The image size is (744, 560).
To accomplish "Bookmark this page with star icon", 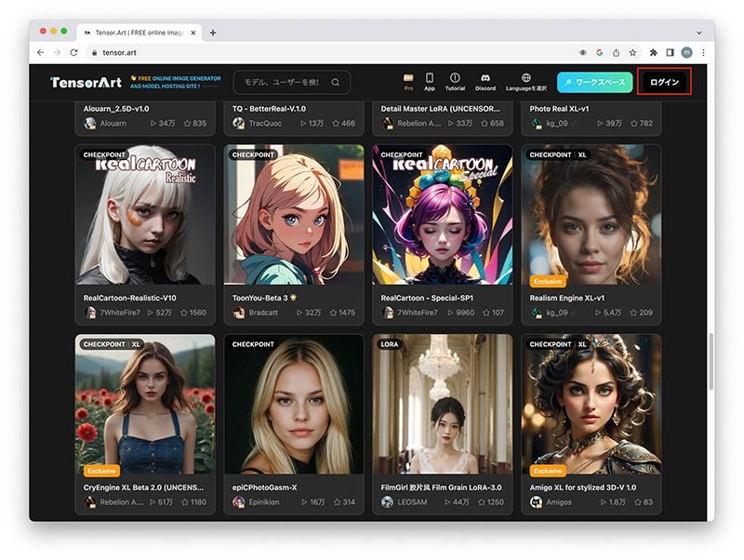I will 632,53.
